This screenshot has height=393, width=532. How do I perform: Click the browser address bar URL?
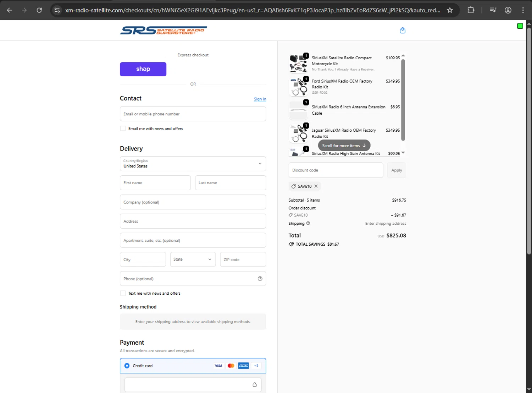(x=253, y=10)
